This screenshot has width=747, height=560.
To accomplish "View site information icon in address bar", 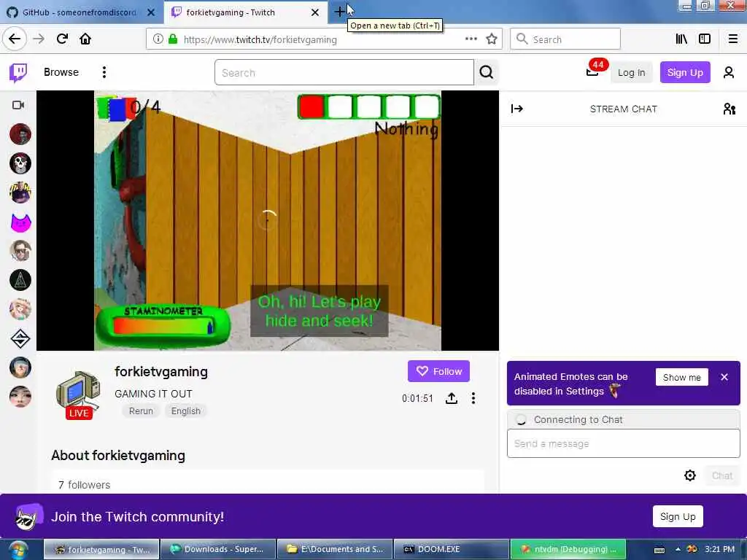I will [158, 39].
